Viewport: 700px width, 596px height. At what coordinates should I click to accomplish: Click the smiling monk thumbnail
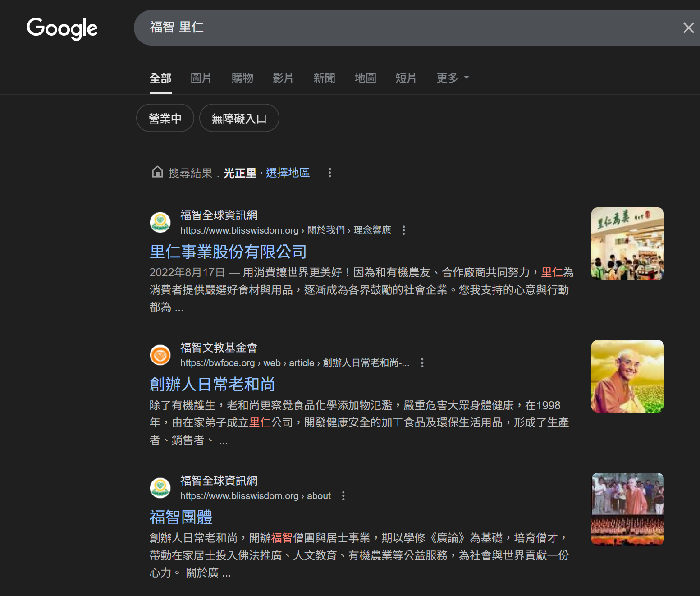[627, 376]
